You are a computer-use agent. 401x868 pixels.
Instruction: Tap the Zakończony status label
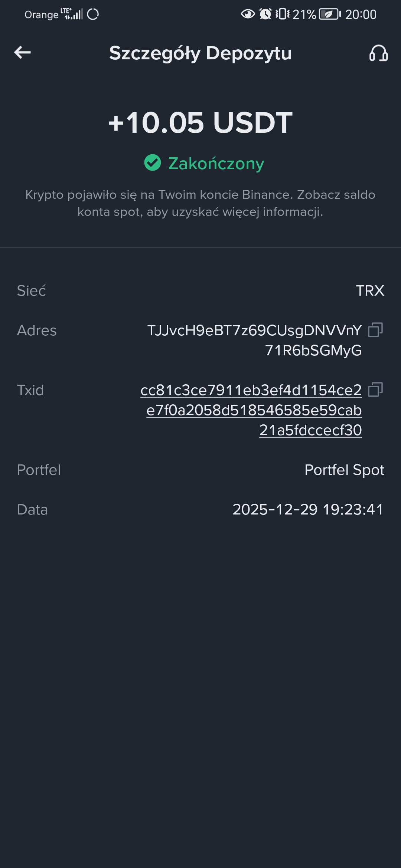click(x=216, y=164)
